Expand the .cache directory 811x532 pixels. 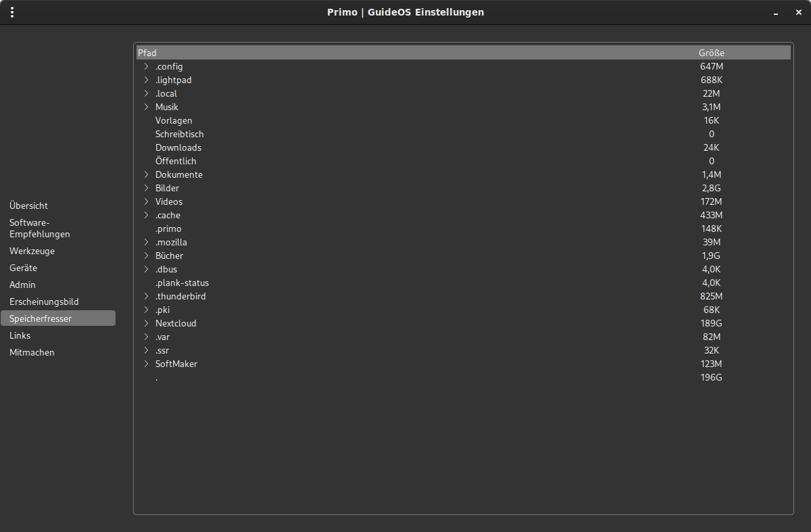(x=146, y=215)
